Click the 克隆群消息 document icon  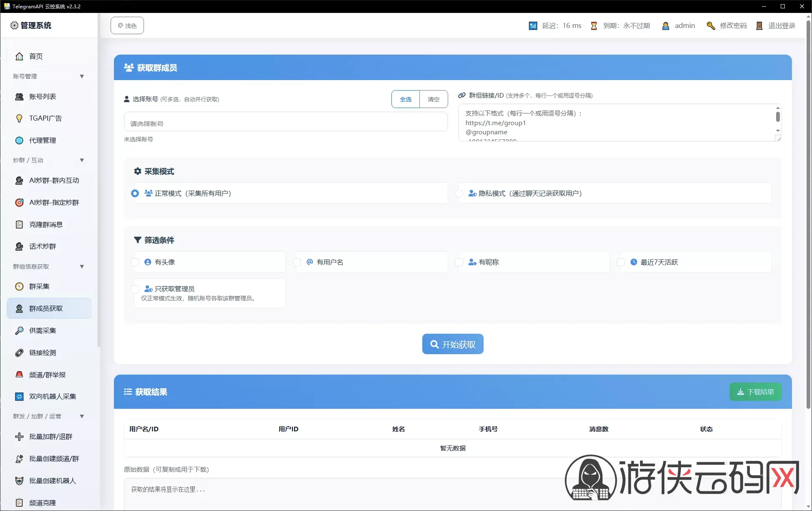click(19, 225)
